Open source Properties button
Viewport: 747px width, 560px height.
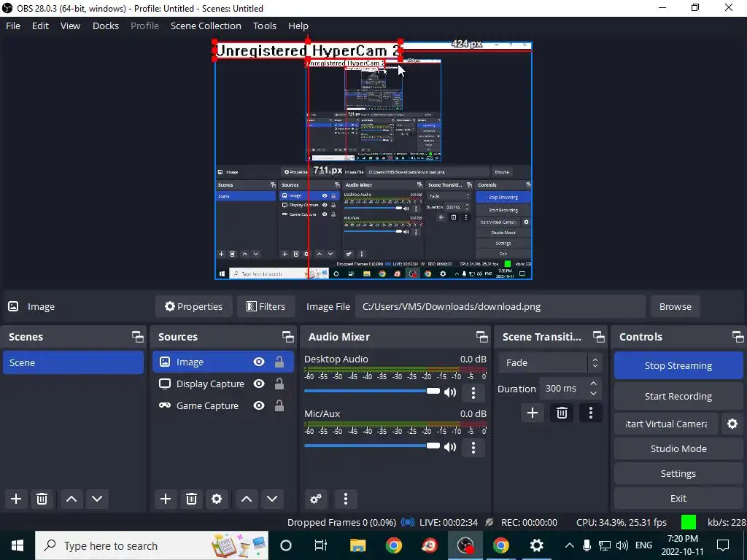tap(193, 307)
